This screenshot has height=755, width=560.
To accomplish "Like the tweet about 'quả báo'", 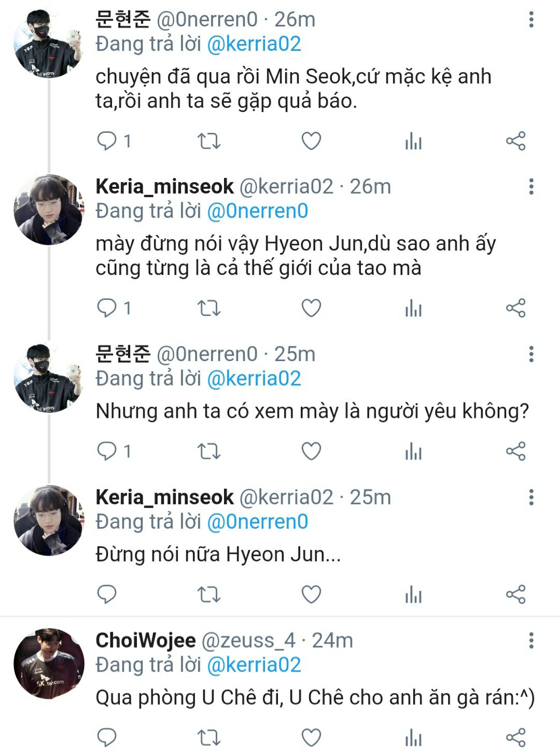I will pos(311,141).
